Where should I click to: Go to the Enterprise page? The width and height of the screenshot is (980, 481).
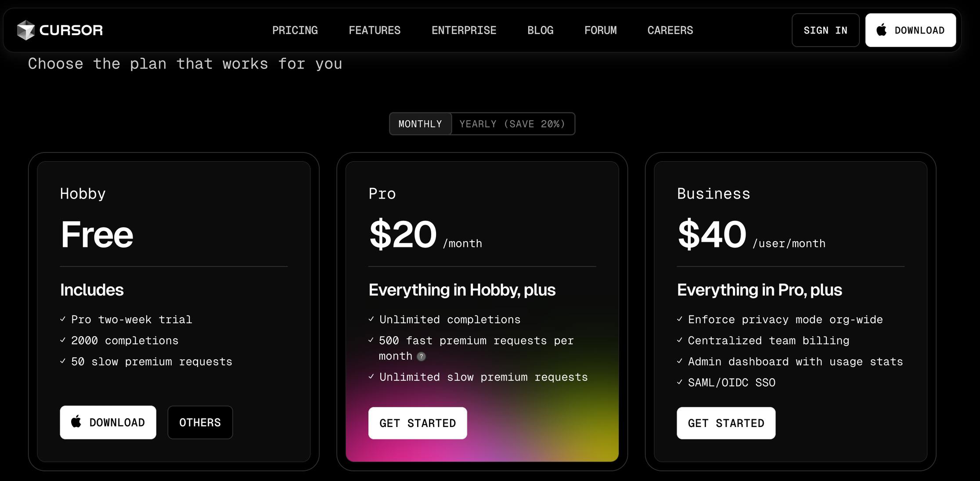[464, 30]
